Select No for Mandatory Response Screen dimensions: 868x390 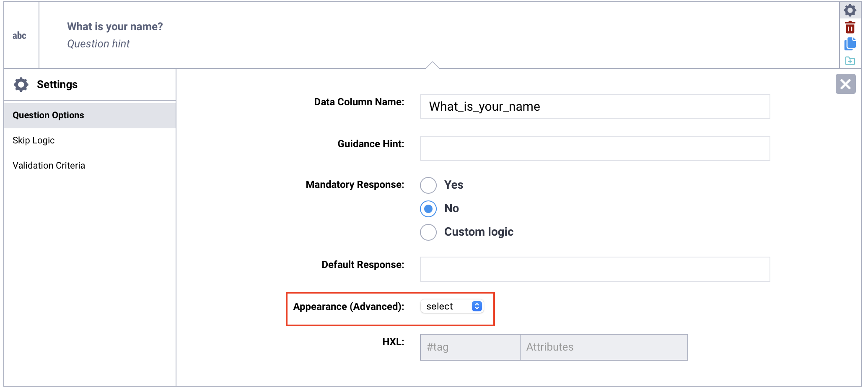coord(428,208)
